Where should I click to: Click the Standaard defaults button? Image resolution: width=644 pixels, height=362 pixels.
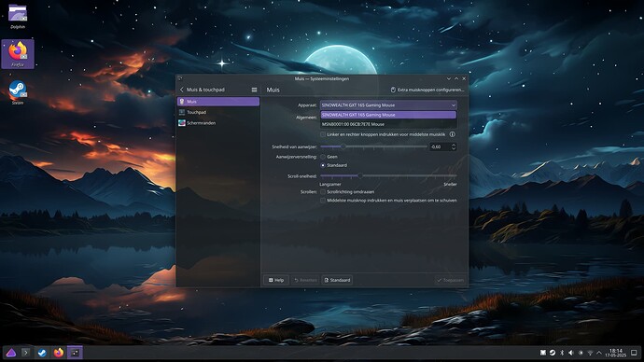pos(337,280)
